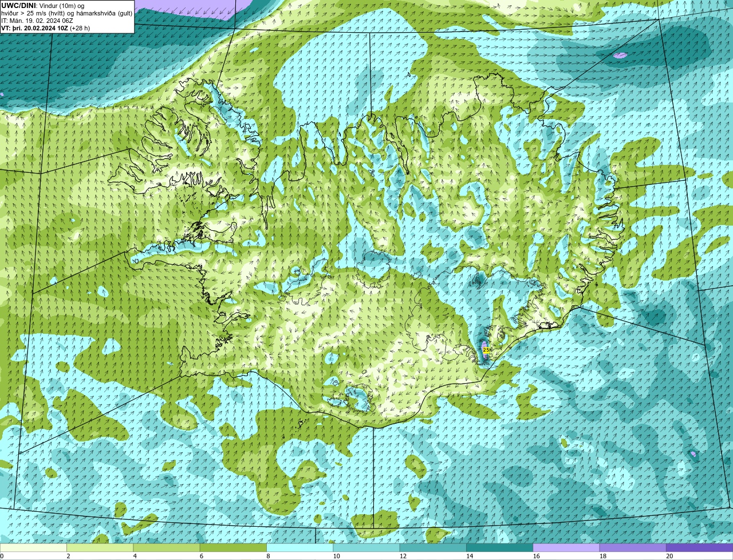Click the scale label '16'
This screenshot has width=733, height=560.
[536, 556]
